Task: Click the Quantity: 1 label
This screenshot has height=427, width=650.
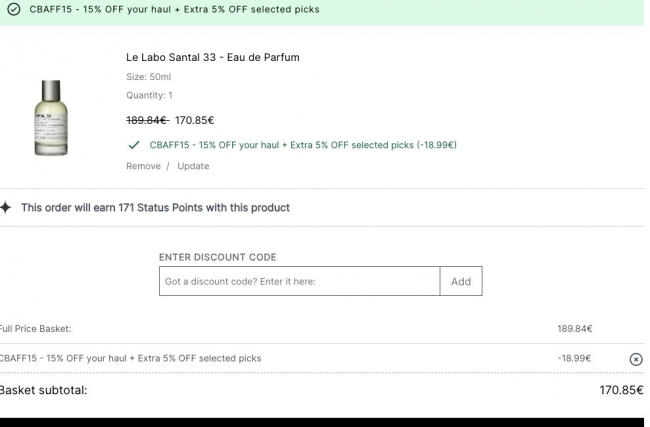Action: [x=149, y=95]
